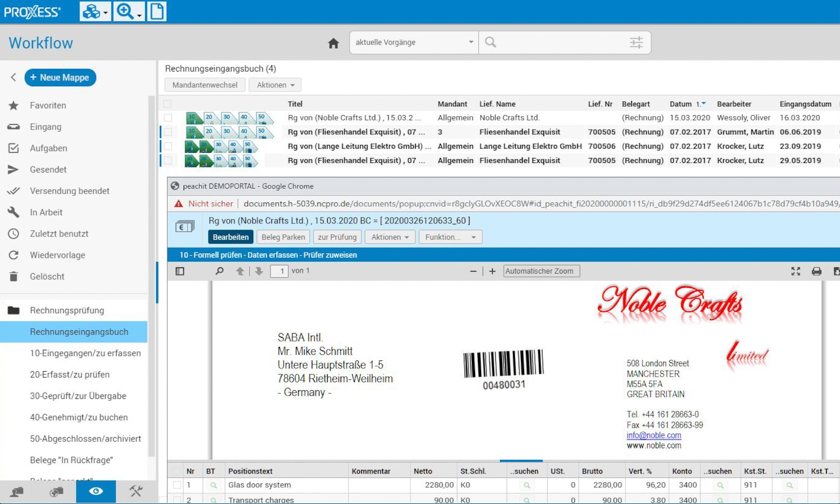This screenshot has width=840, height=504.
Task: Check the Noble Crafts Ltd. invoice row checkbox
Action: (x=168, y=118)
